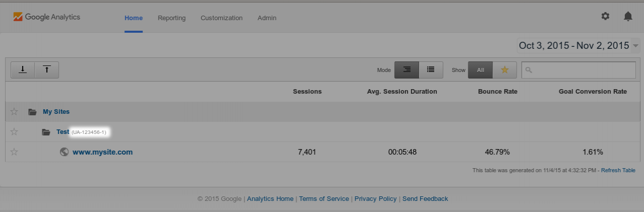Screen dimensions: 644x212
Task: Click the Google Analytics logo
Action: tap(47, 17)
